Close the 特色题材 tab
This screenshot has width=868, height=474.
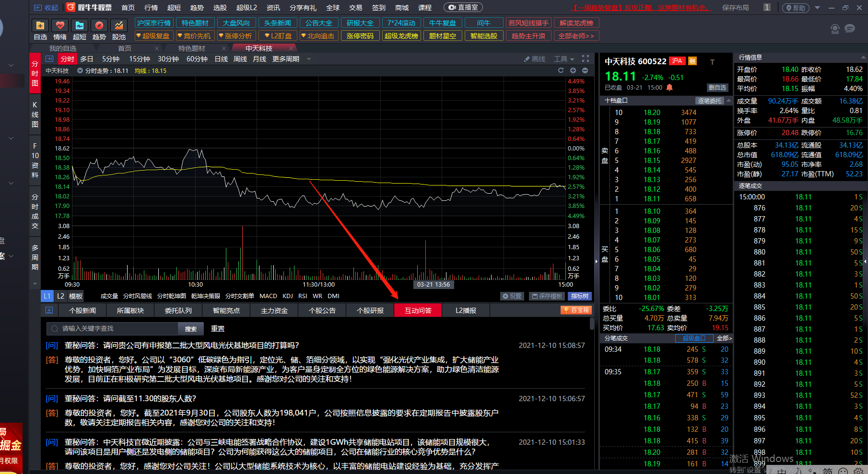point(223,48)
